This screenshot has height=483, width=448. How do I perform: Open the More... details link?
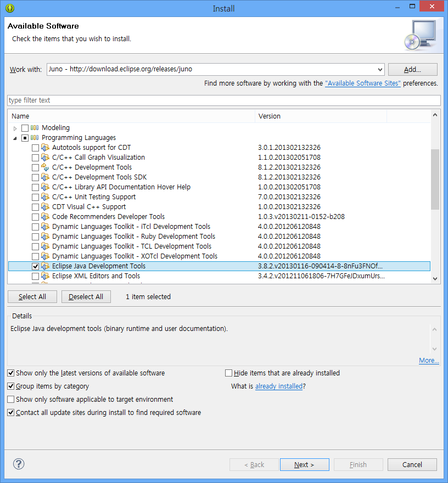(429, 361)
